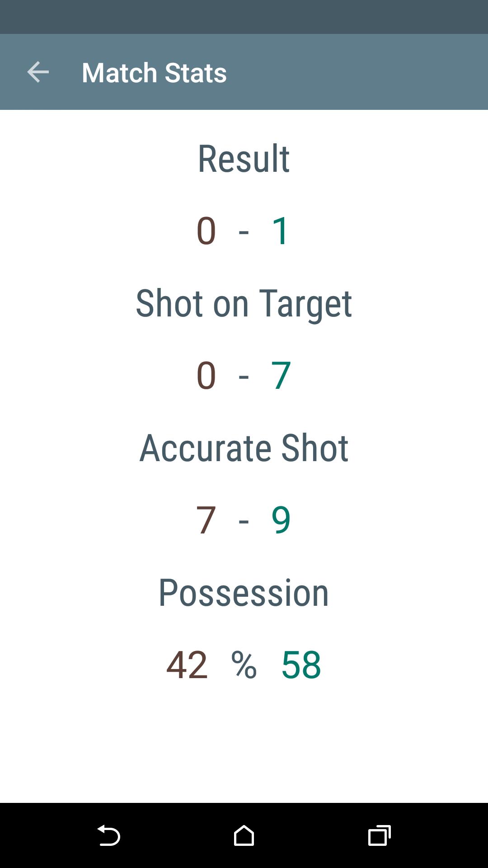Viewport: 488px width, 868px height.
Task: Tap the Accurate Shot heading
Action: click(244, 448)
